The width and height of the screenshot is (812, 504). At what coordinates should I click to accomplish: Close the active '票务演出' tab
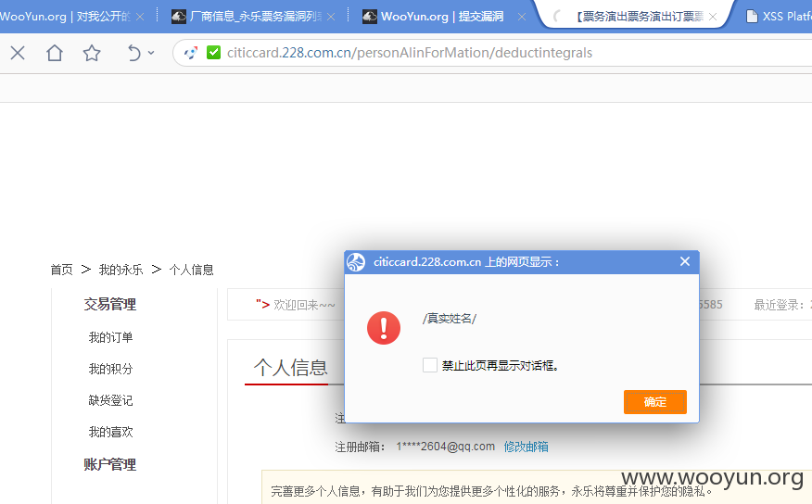click(x=713, y=17)
